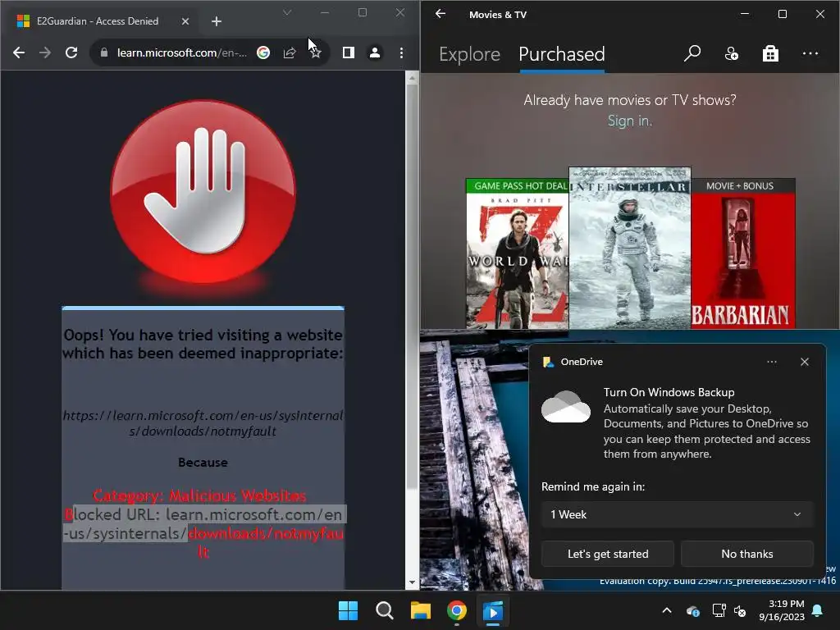Click Chrome's forward navigation arrow
The image size is (840, 630).
coord(45,52)
